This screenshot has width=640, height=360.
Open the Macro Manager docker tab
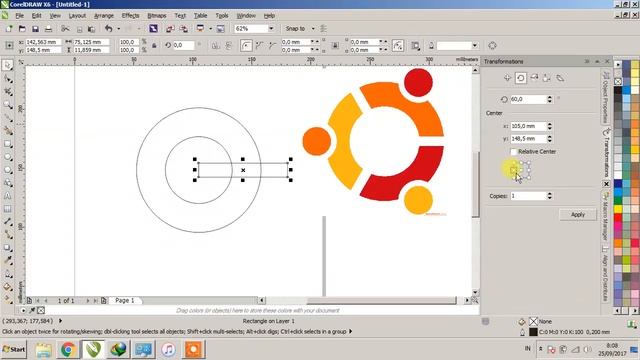point(606,216)
